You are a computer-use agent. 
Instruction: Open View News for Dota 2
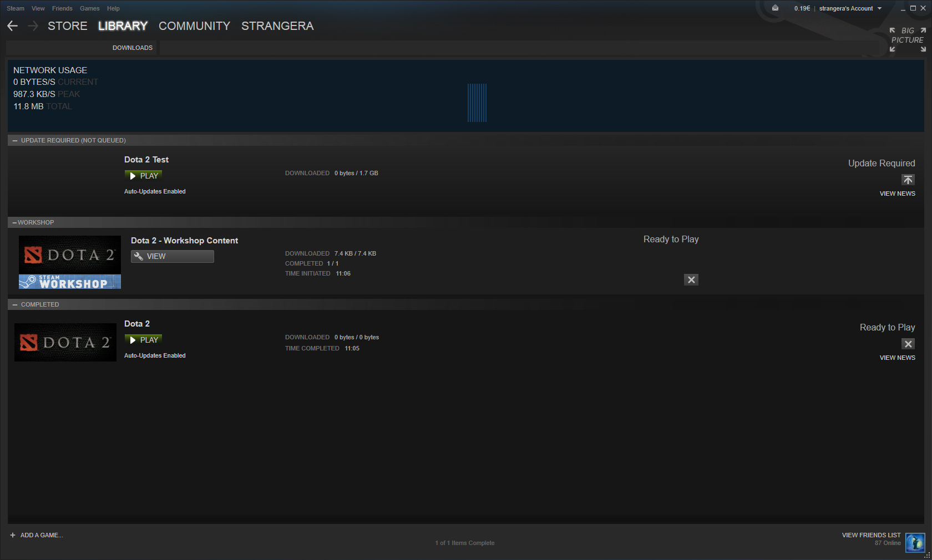pyautogui.click(x=897, y=358)
